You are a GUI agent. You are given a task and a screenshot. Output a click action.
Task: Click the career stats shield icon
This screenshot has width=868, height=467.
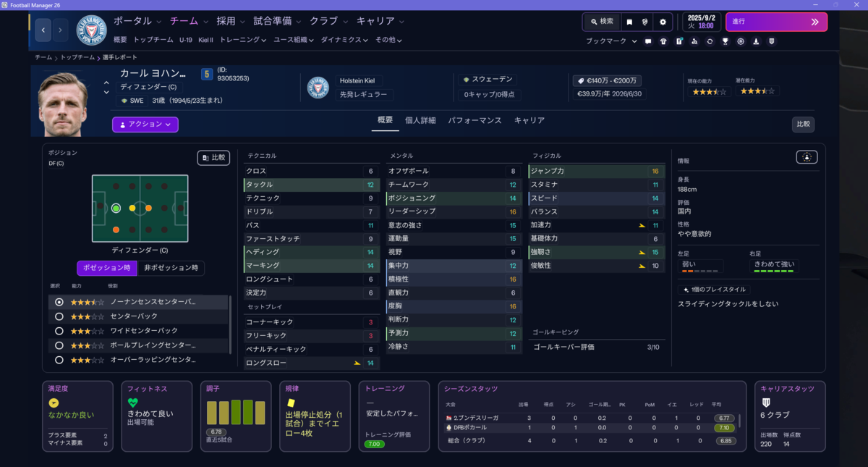(x=766, y=403)
